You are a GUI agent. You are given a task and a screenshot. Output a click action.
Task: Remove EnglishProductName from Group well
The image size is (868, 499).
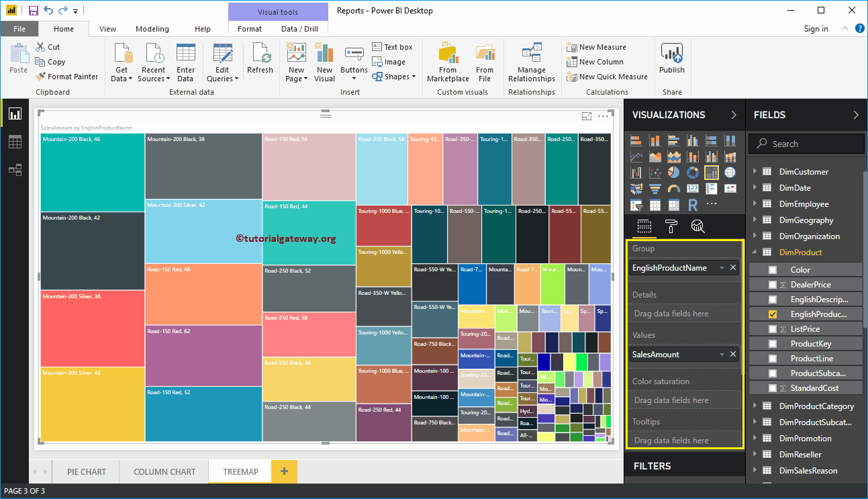(x=733, y=268)
